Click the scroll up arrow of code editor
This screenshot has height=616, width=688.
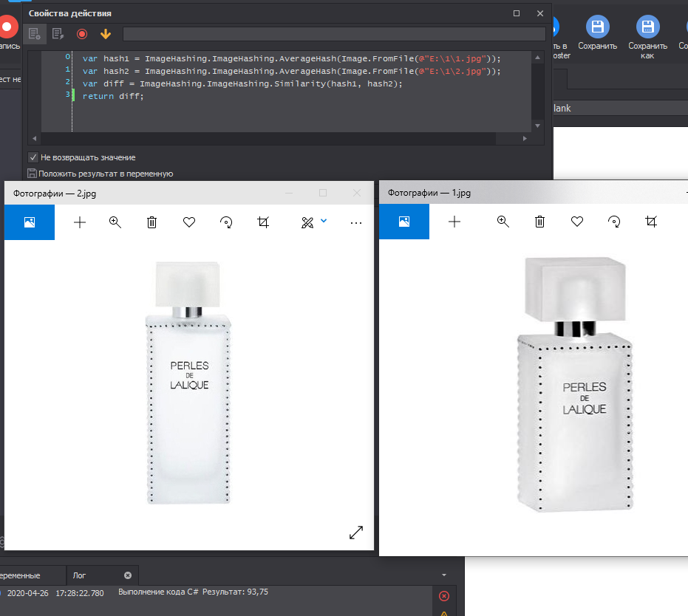[x=537, y=58]
